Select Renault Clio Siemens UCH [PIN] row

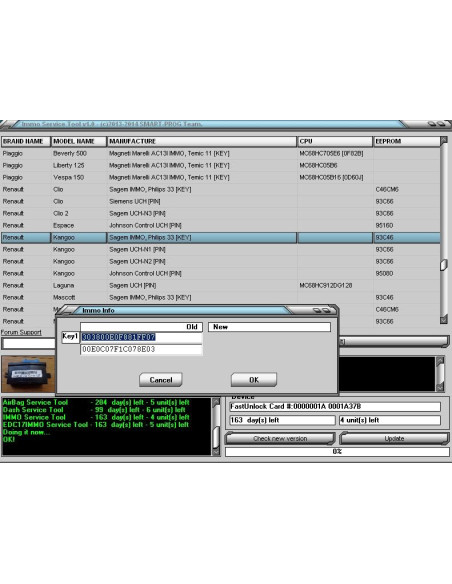coord(220,201)
